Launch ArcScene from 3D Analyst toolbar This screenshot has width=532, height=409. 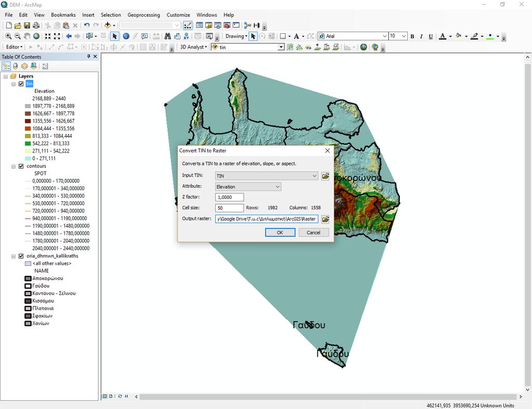tap(364, 47)
